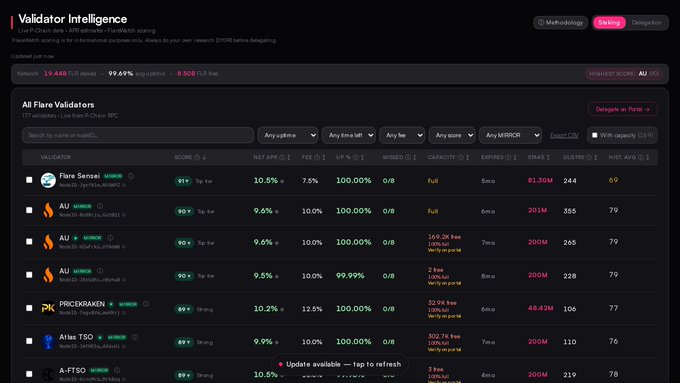The image size is (680, 383).
Task: Copy Flare Sensei NodeID icon
Action: click(x=124, y=185)
